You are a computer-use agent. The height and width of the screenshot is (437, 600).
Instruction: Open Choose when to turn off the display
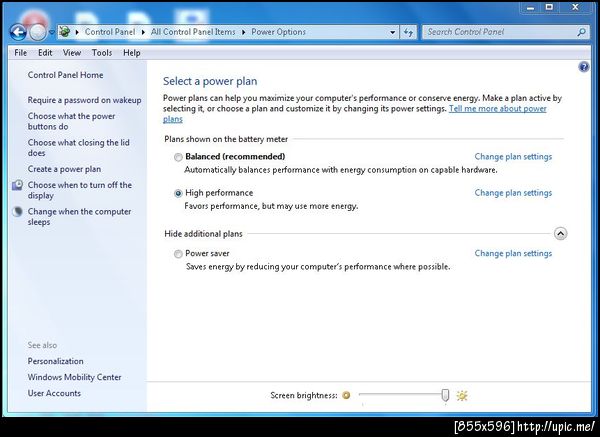click(x=80, y=190)
